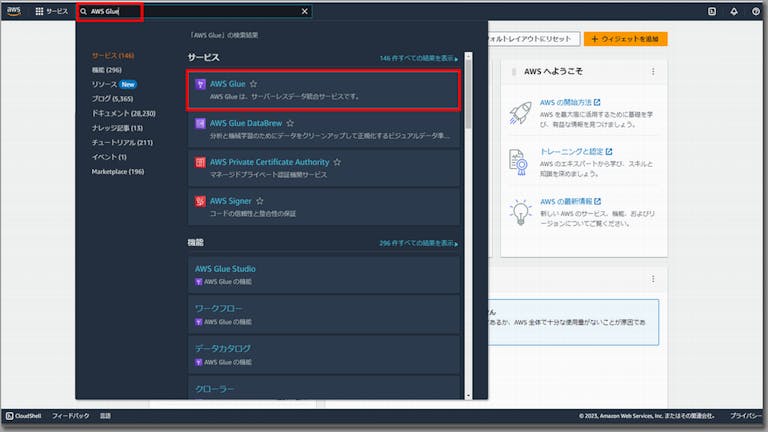Open the help question mark icon

[x=756, y=11]
